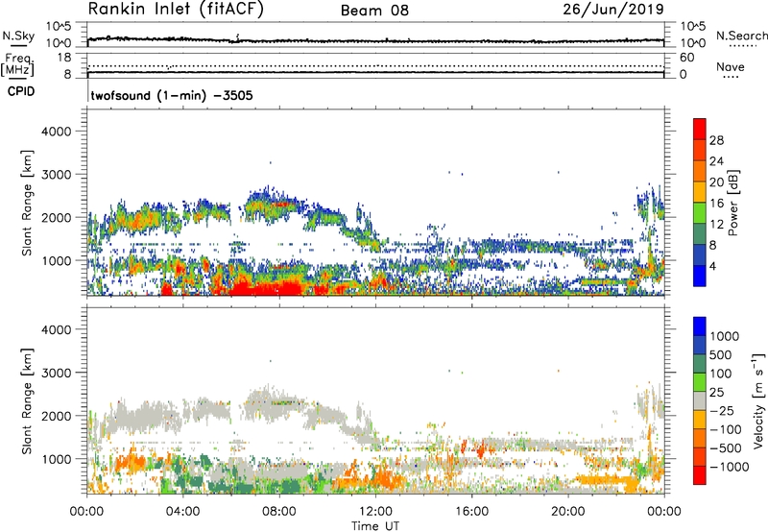Click the date '26/Jun/2019'
The height and width of the screenshot is (532, 768).
(x=613, y=10)
